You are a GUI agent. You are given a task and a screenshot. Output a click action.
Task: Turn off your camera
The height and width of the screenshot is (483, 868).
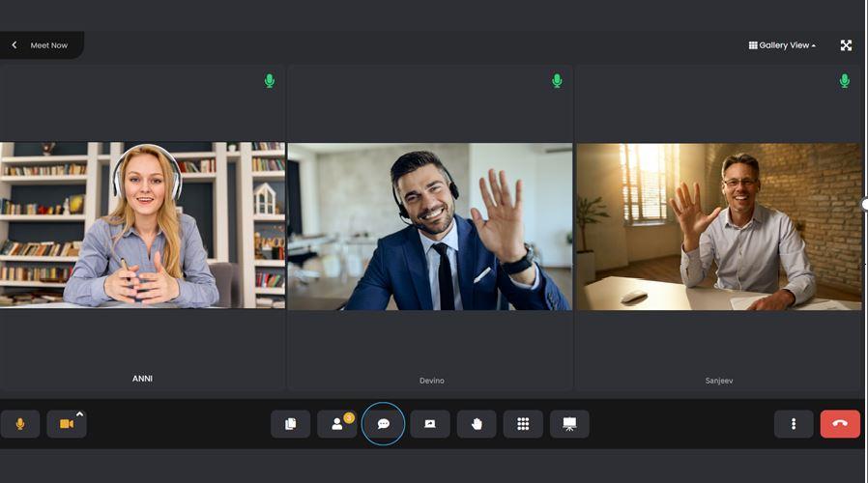[x=66, y=424]
